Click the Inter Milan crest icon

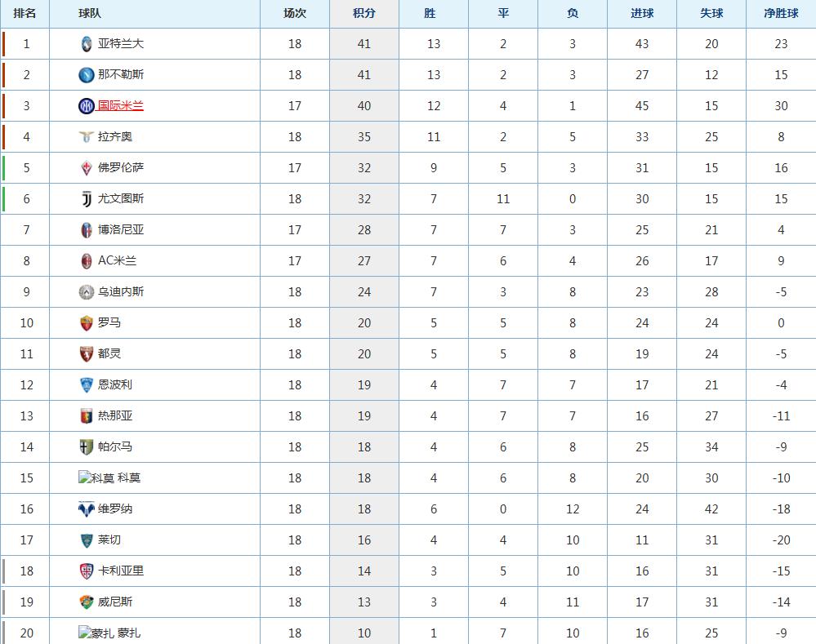pos(87,106)
